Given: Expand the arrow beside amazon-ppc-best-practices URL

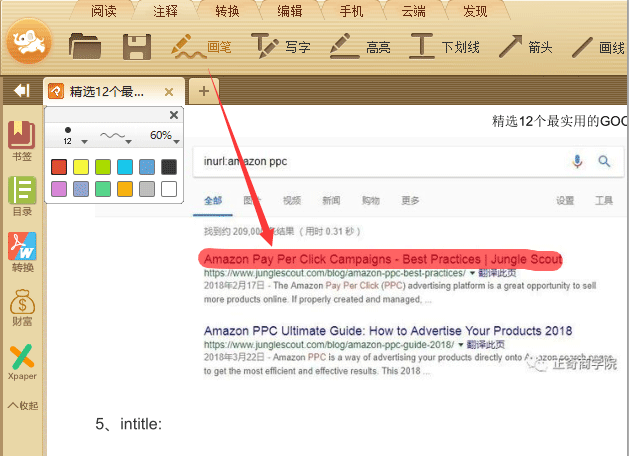Looking at the screenshot, I should pos(472,273).
